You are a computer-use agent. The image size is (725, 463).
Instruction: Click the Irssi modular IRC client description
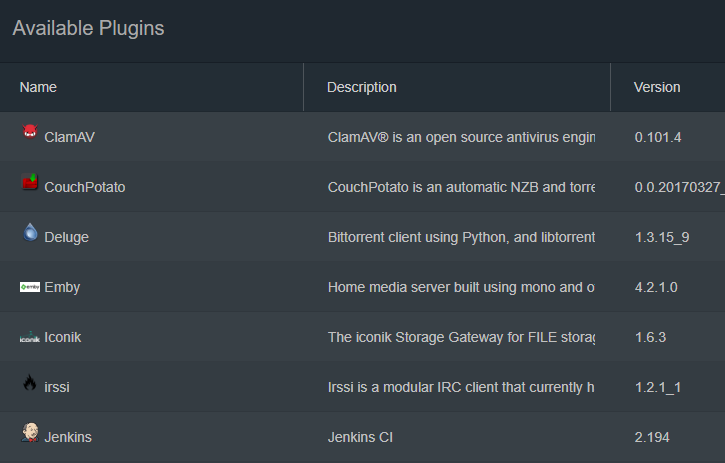(461, 387)
